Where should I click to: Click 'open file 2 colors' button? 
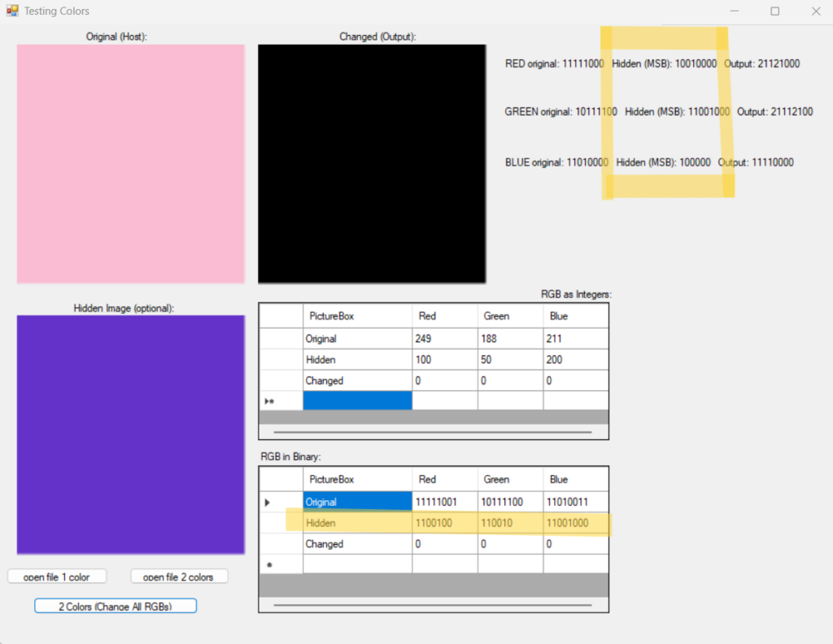[x=179, y=577]
